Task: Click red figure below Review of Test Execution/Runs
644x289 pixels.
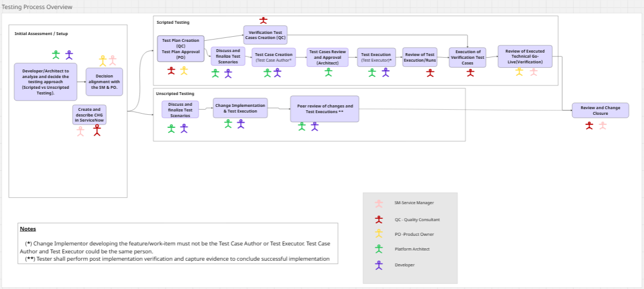Action: point(430,73)
